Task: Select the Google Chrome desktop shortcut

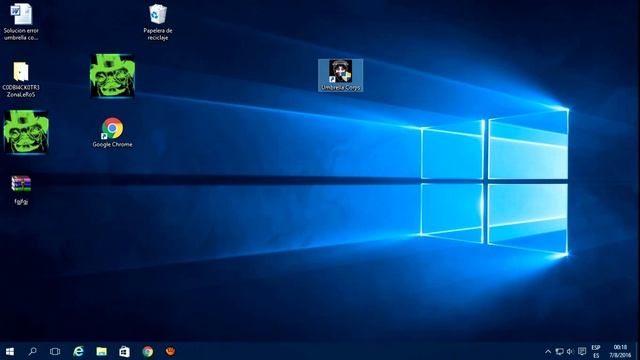Action: [x=112, y=133]
